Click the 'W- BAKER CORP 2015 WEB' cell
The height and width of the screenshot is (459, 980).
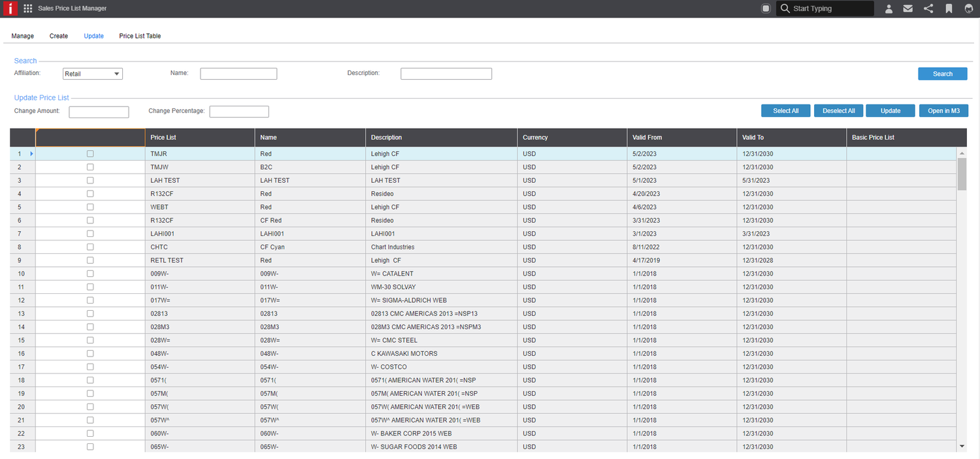point(442,434)
